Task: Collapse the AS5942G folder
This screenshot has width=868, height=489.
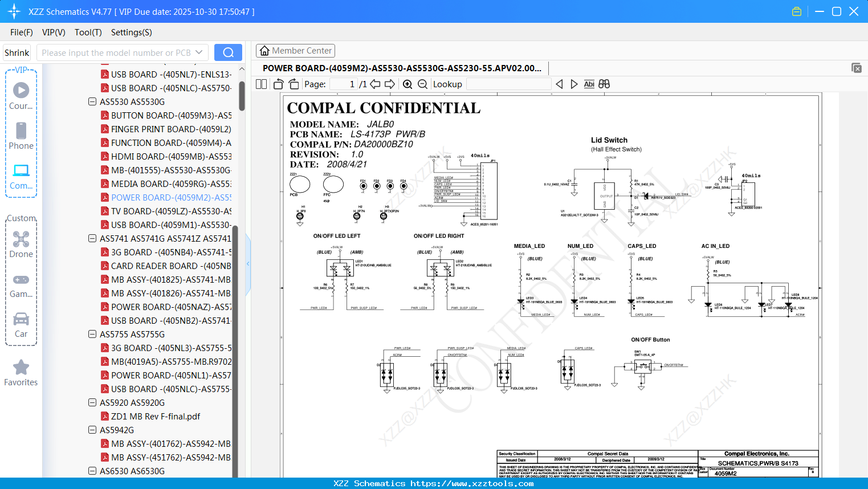Action: coord(92,430)
